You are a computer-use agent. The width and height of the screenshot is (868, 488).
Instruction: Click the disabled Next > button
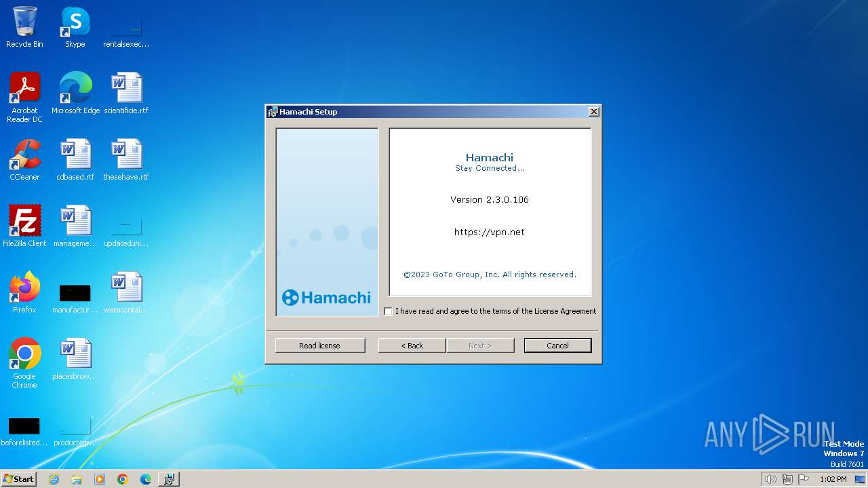point(480,346)
